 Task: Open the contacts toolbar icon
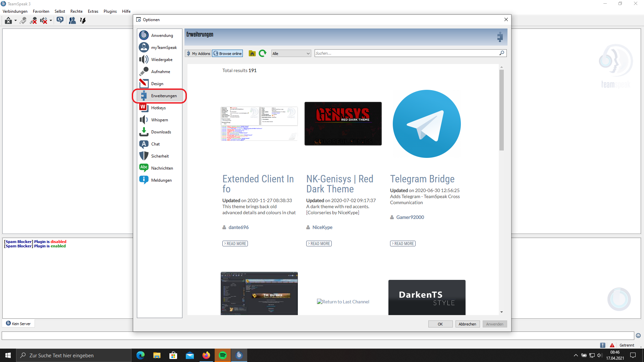[72, 20]
